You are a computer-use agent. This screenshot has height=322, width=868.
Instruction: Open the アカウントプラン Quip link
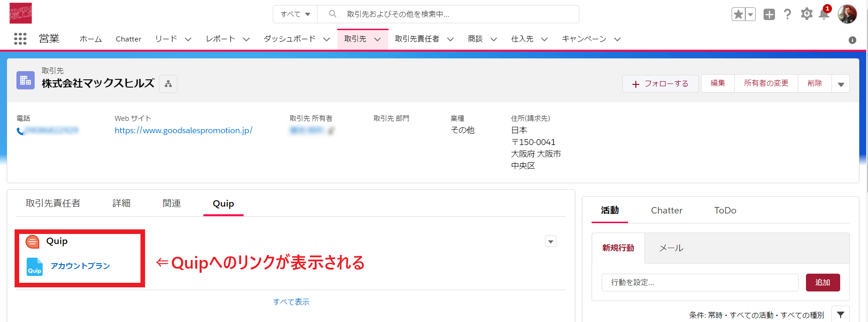coord(80,266)
